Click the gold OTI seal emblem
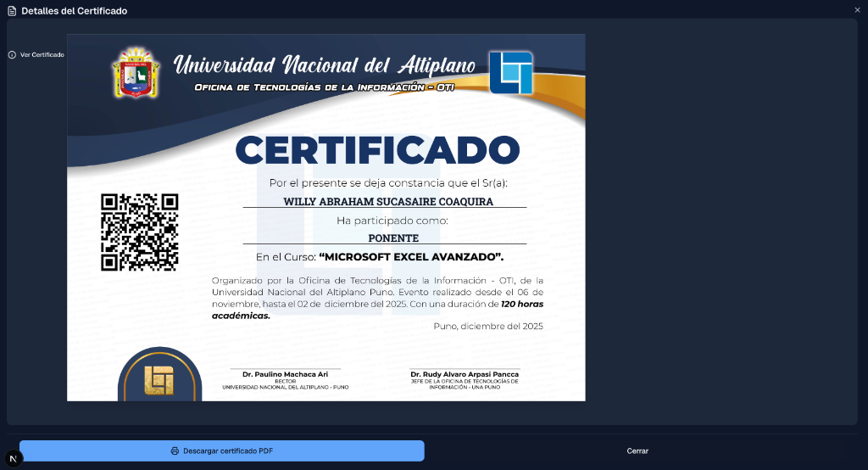The height and width of the screenshot is (470, 868). pyautogui.click(x=159, y=381)
